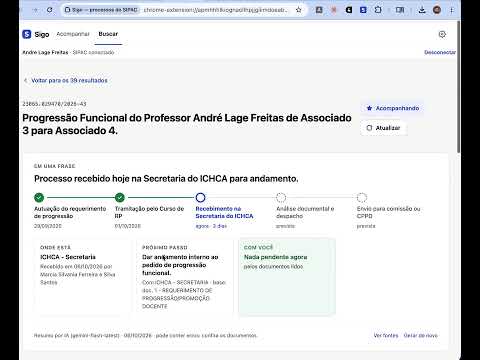Image resolution: width=480 pixels, height=360 pixels.
Task: Click the dark C extension icon
Action: [349, 10]
